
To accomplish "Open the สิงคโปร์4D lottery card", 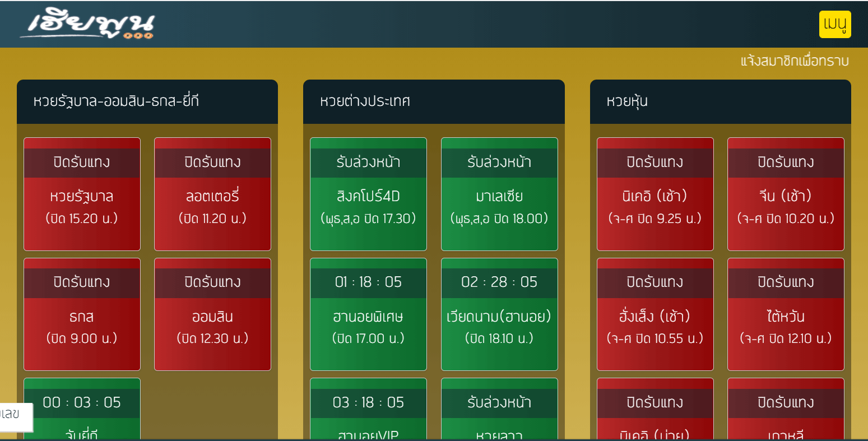I will click(x=368, y=194).
